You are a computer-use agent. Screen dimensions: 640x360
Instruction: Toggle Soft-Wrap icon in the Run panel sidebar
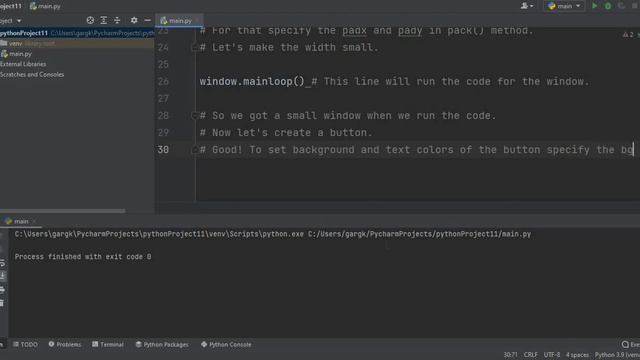point(2,263)
